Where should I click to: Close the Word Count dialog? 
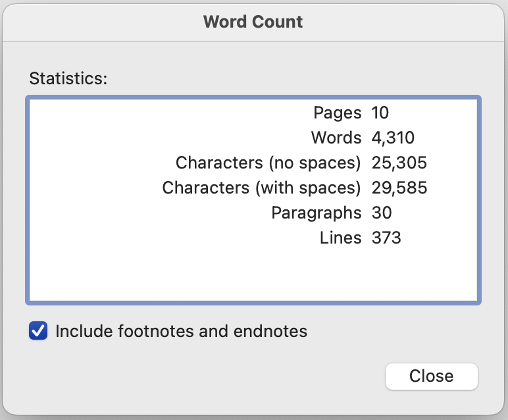431,377
